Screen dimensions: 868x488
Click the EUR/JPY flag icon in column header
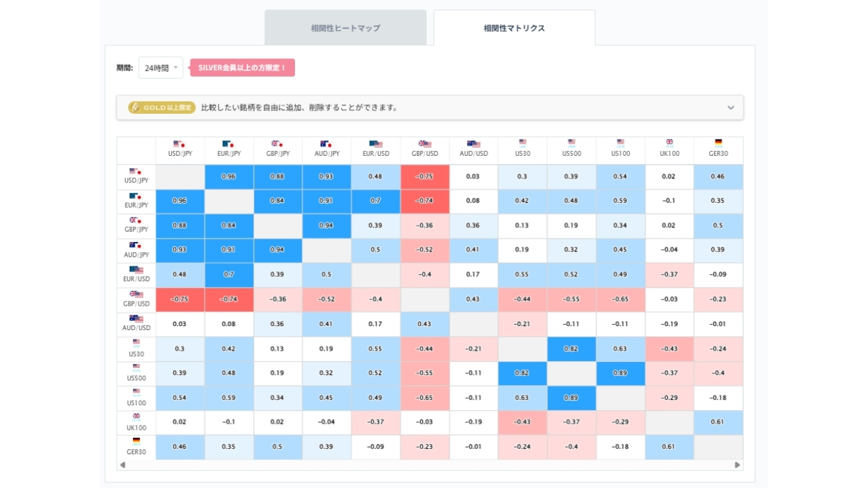coord(229,144)
